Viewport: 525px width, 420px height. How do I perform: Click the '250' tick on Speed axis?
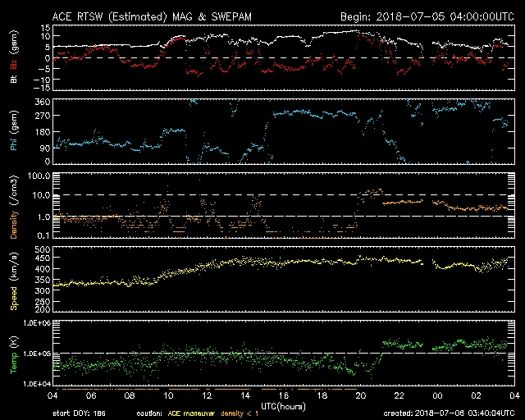pos(43,302)
